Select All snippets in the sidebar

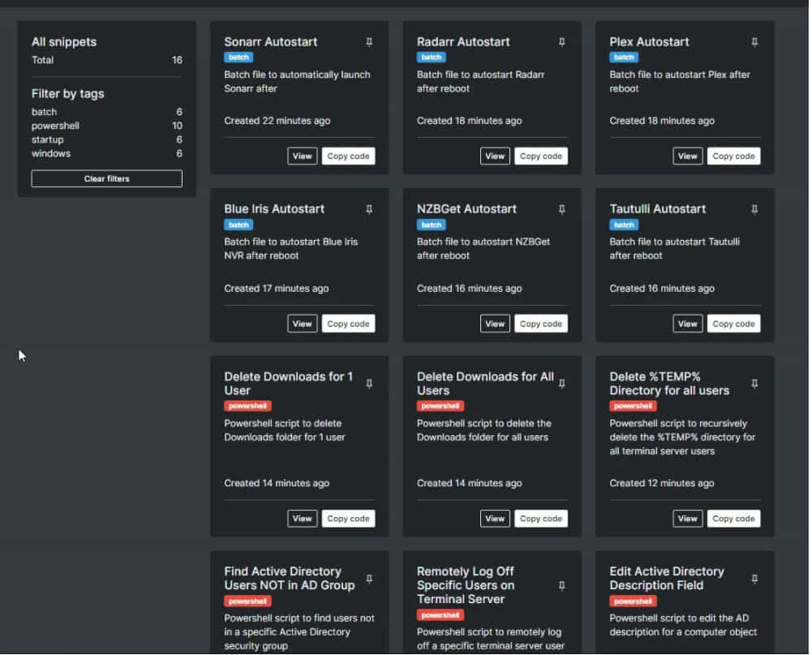(x=63, y=41)
